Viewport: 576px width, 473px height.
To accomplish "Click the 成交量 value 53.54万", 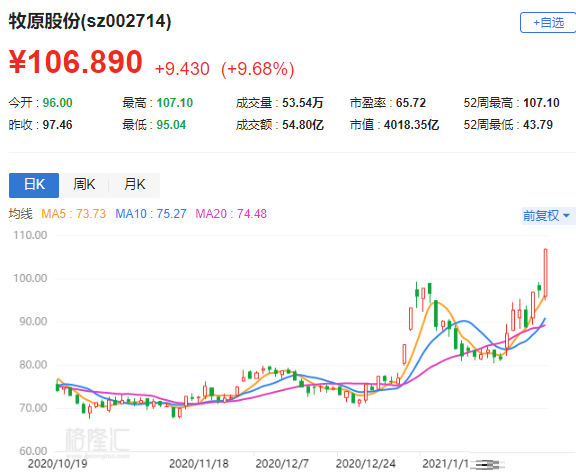I will (x=303, y=103).
